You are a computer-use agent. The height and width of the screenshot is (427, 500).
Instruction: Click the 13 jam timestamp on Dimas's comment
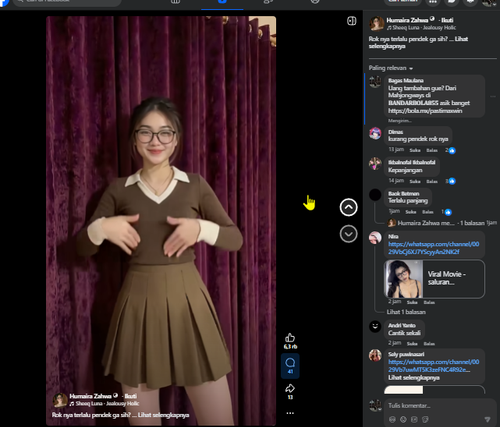396,150
